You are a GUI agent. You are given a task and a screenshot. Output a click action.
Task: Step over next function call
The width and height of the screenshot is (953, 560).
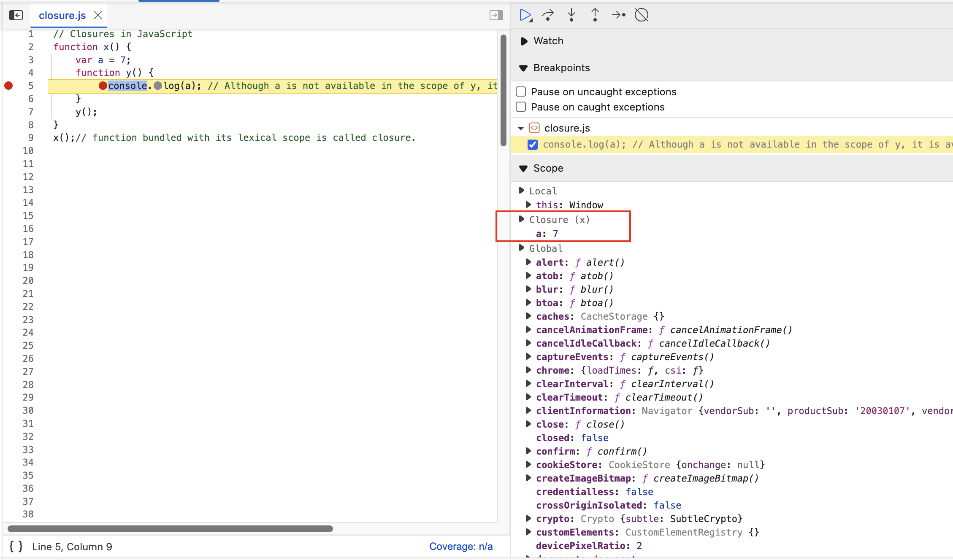(548, 15)
